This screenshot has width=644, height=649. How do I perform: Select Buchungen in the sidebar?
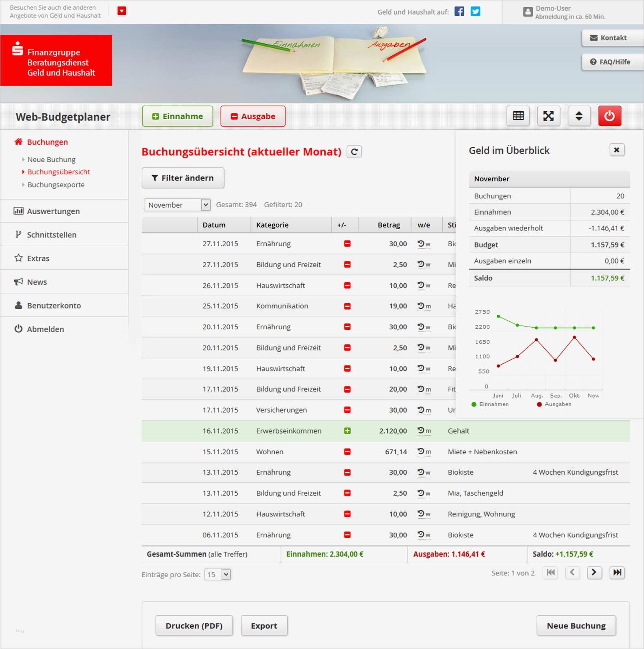pyautogui.click(x=47, y=142)
